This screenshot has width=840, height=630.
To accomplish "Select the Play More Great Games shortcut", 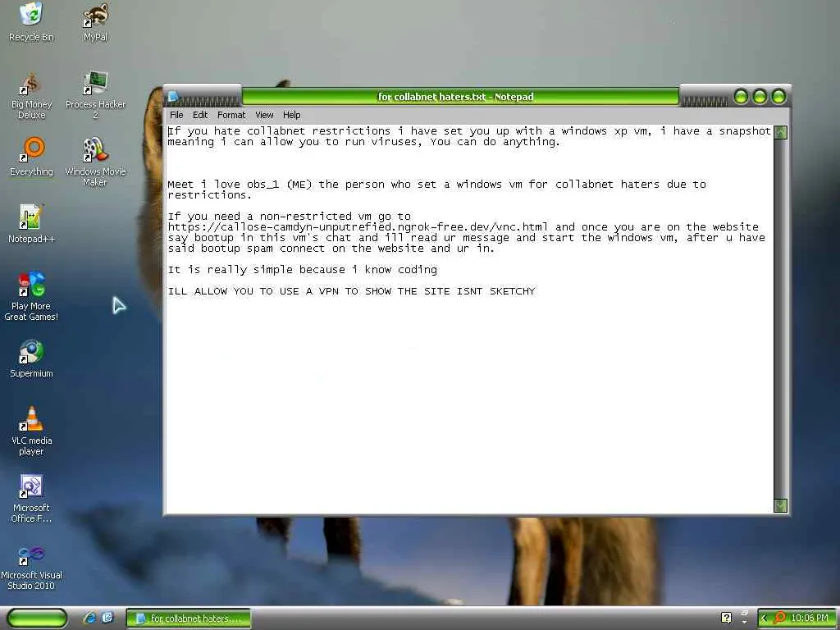I will click(31, 295).
